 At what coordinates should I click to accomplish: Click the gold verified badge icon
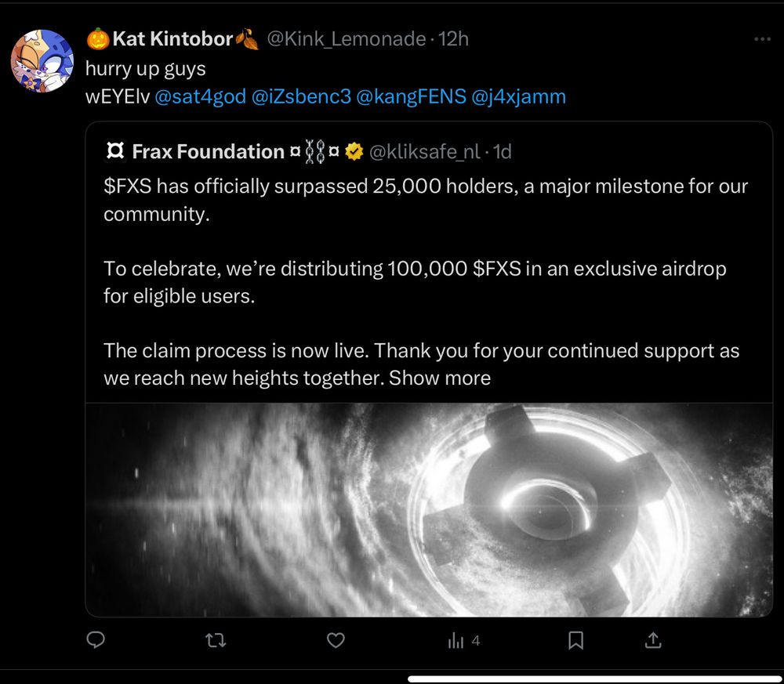(x=354, y=151)
